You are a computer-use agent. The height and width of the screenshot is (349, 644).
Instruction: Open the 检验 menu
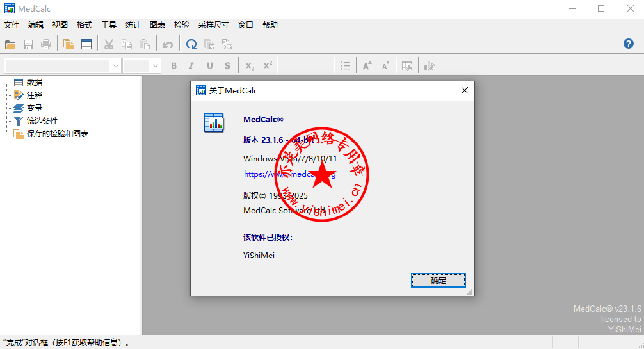click(x=182, y=25)
